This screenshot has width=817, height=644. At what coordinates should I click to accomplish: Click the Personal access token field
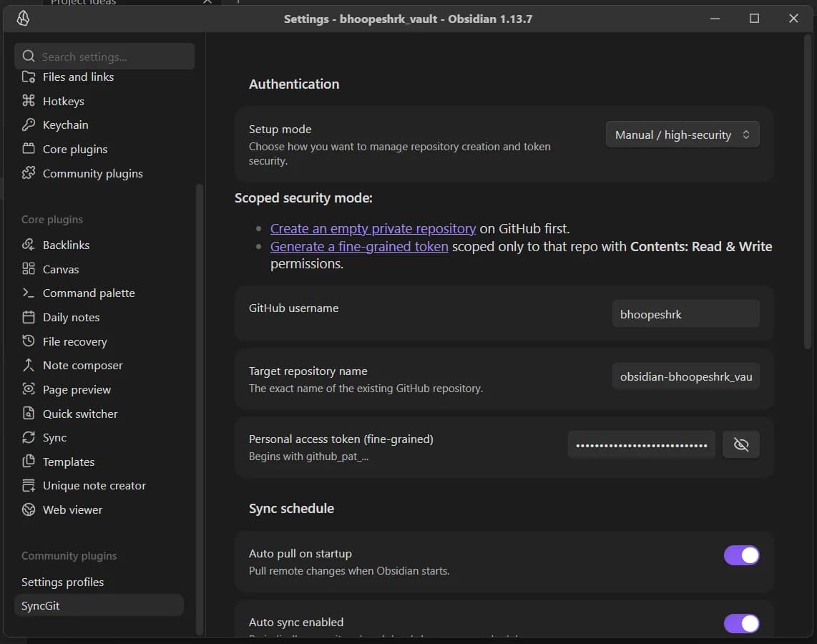[642, 444]
